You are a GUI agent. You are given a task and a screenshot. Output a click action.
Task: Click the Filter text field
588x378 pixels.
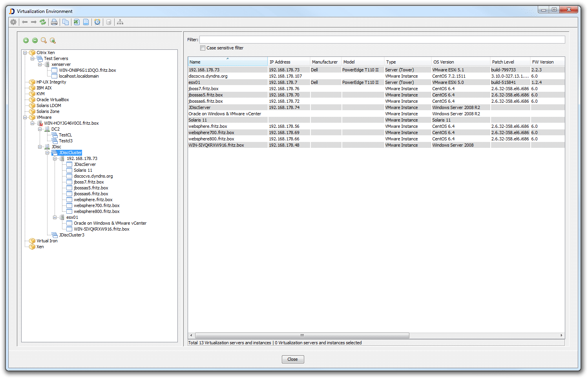point(382,40)
